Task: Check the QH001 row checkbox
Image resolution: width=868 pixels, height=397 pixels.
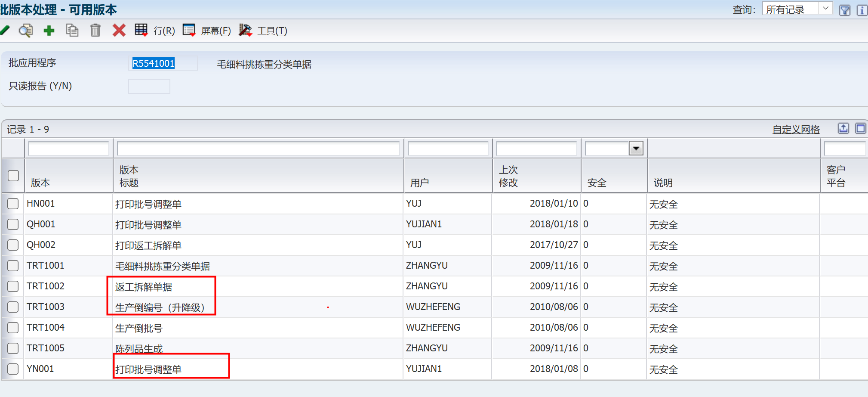Action: coord(13,224)
